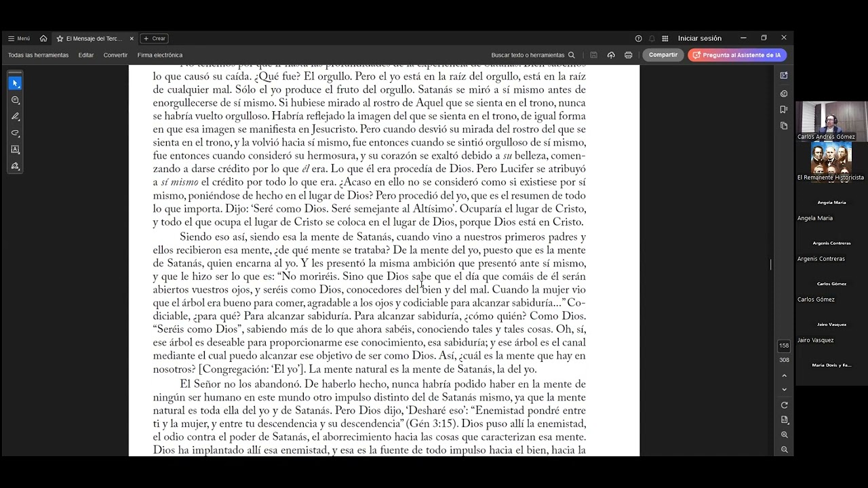Click El Remanente Historicista participant thumbnail
The width and height of the screenshot is (868, 488).
(x=831, y=162)
